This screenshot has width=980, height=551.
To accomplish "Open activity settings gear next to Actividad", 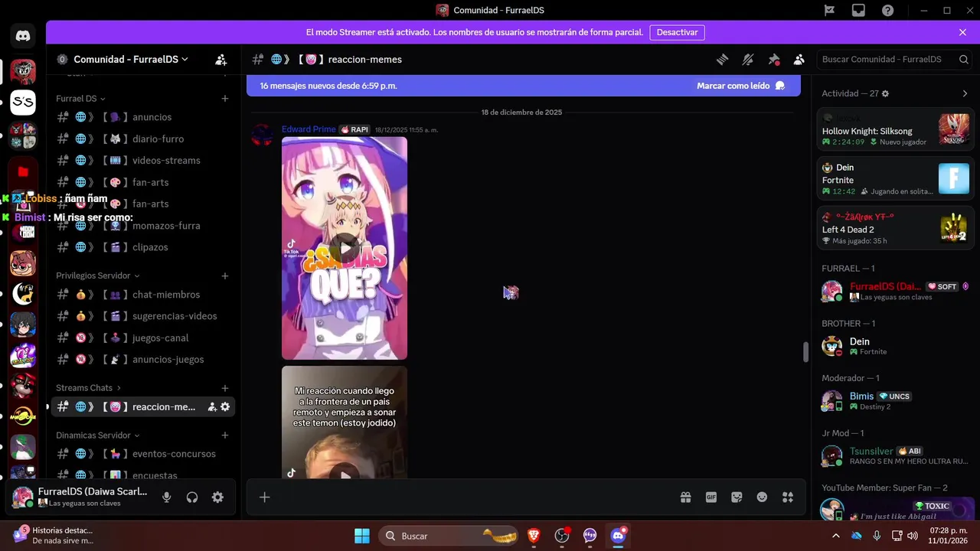I will coord(885,93).
